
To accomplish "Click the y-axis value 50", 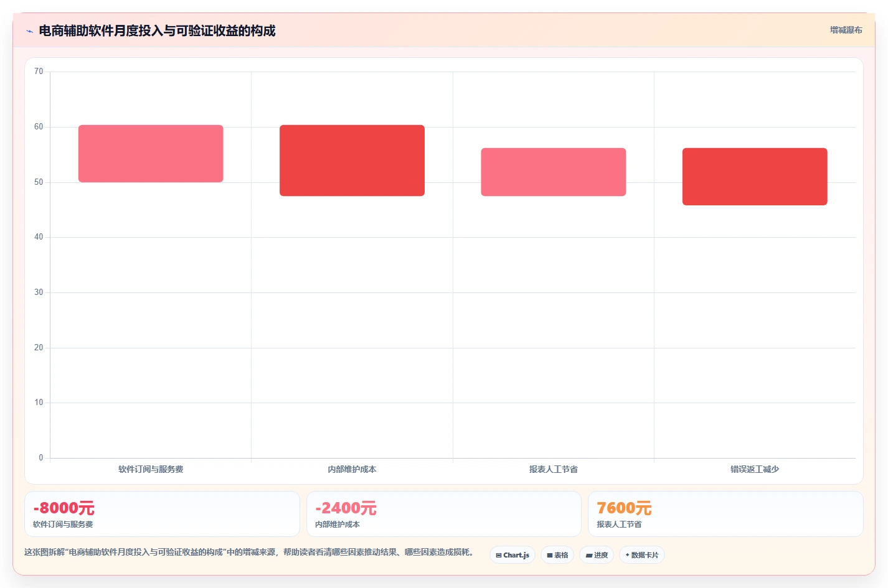I will point(39,182).
